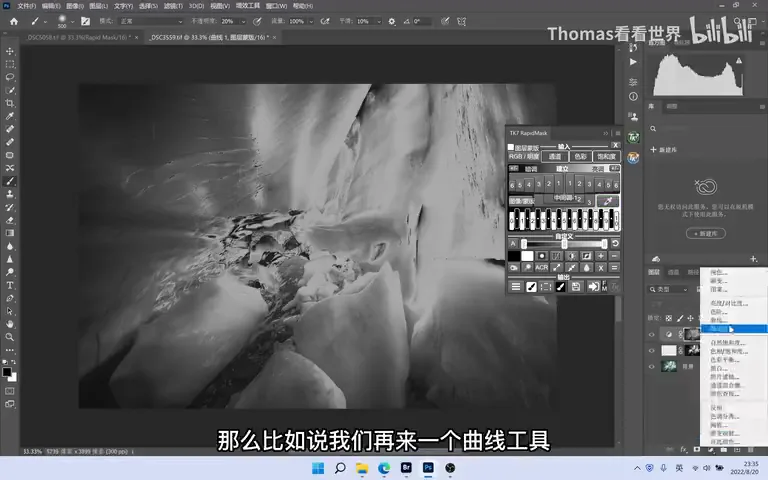Toggle lock position icon
The width and height of the screenshot is (768, 480).
[690, 318]
